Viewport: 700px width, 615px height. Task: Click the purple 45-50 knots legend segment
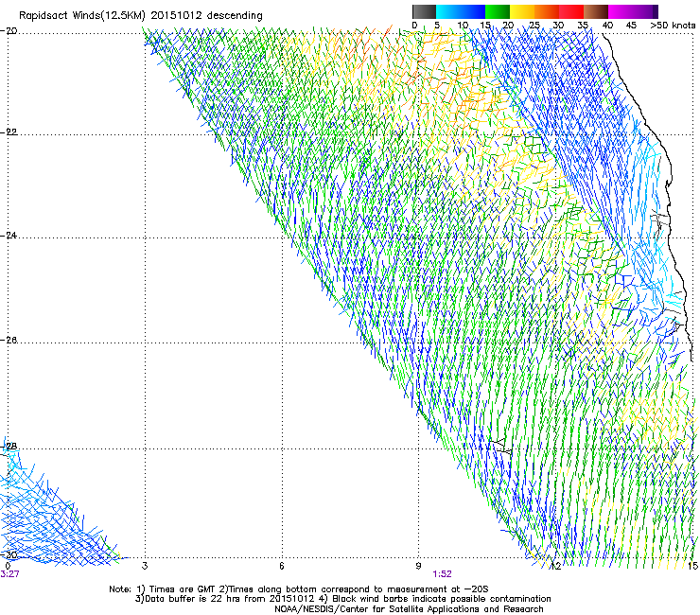coord(645,11)
